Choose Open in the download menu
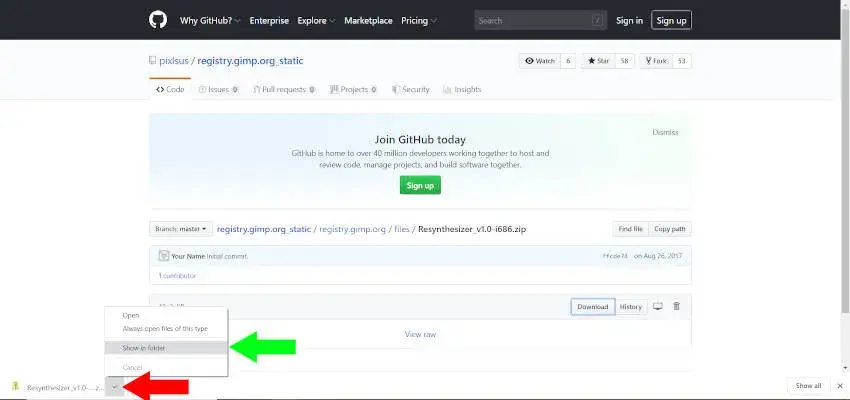The height and width of the screenshot is (400, 850). (x=166, y=315)
